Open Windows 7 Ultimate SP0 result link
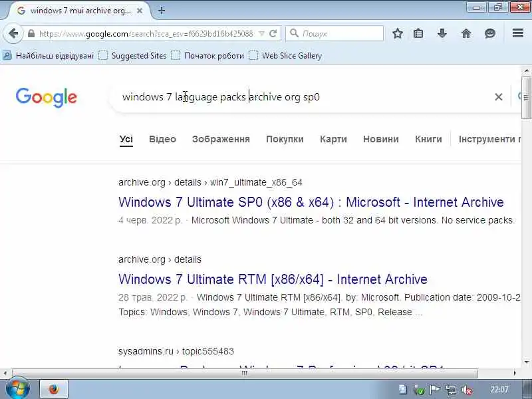 click(x=311, y=202)
